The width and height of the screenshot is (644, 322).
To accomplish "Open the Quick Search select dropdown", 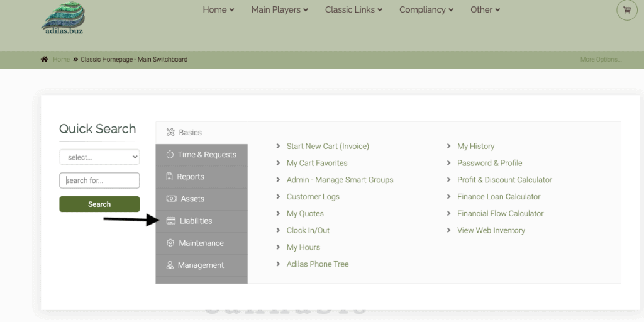I will 99,157.
